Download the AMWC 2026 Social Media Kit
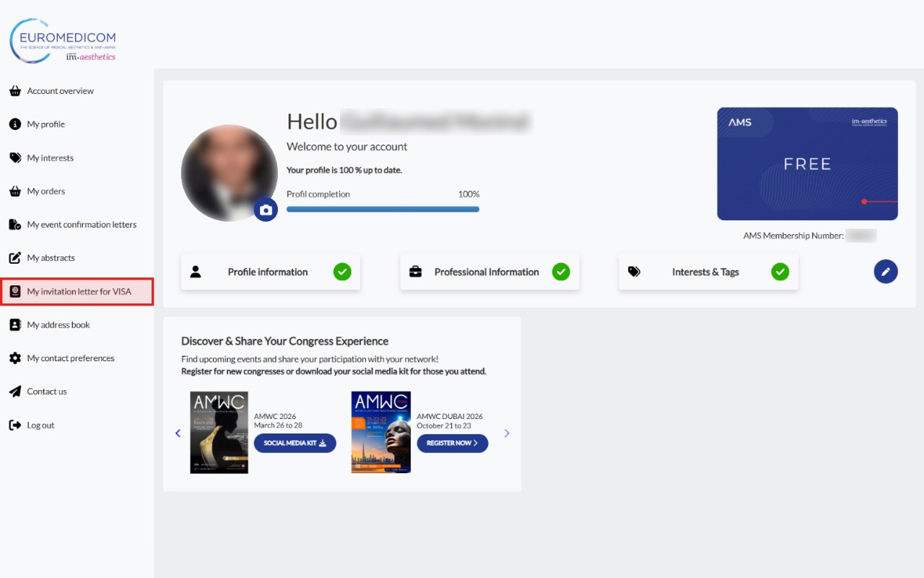The width and height of the screenshot is (924, 578). tap(295, 443)
